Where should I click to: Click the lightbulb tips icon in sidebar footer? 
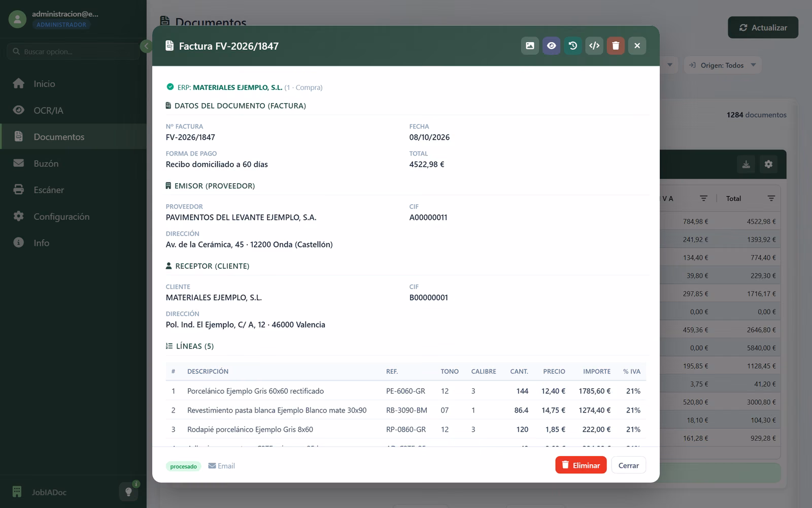tap(128, 492)
